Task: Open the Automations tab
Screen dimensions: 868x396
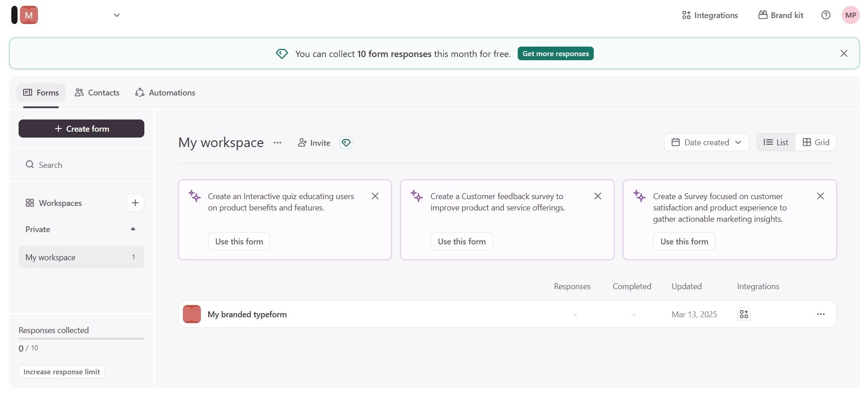Action: click(165, 92)
